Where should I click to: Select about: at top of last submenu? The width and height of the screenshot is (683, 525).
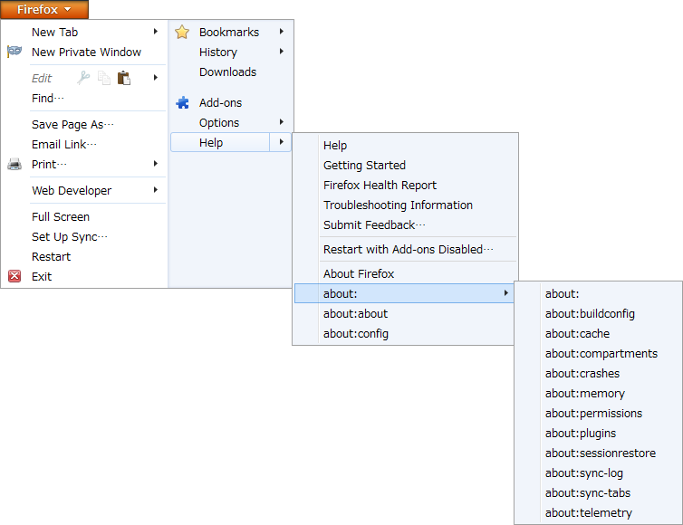click(562, 294)
